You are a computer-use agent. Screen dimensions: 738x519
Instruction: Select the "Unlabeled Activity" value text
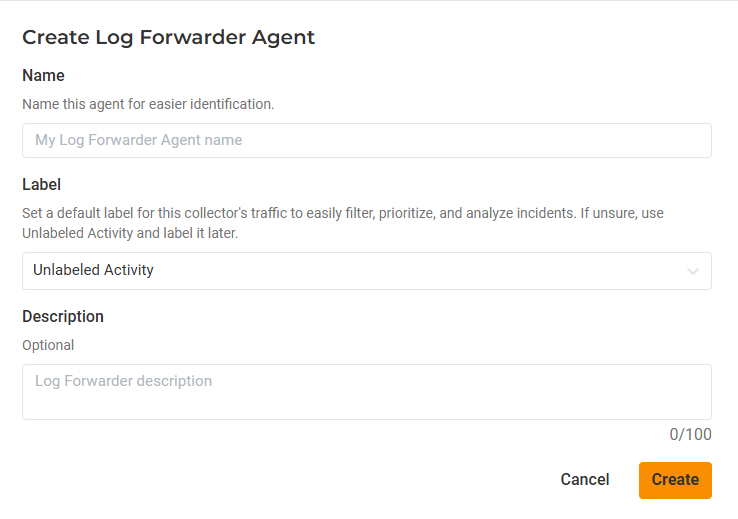[x=93, y=270]
